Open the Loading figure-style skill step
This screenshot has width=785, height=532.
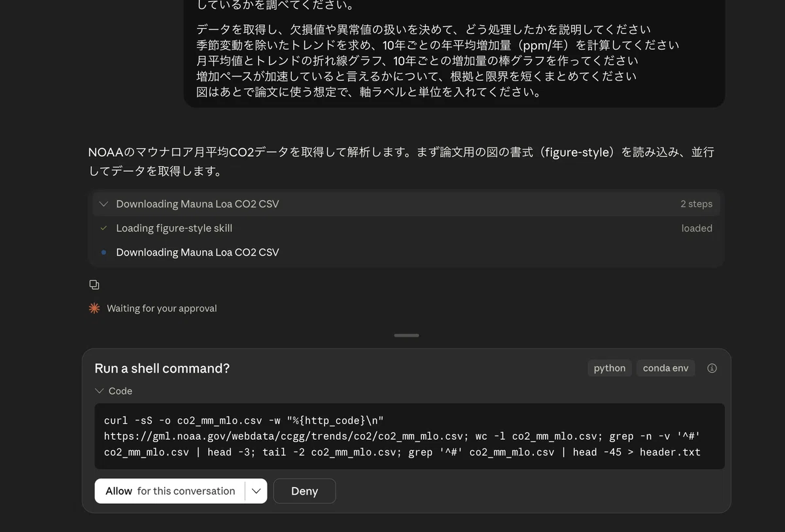pos(406,228)
